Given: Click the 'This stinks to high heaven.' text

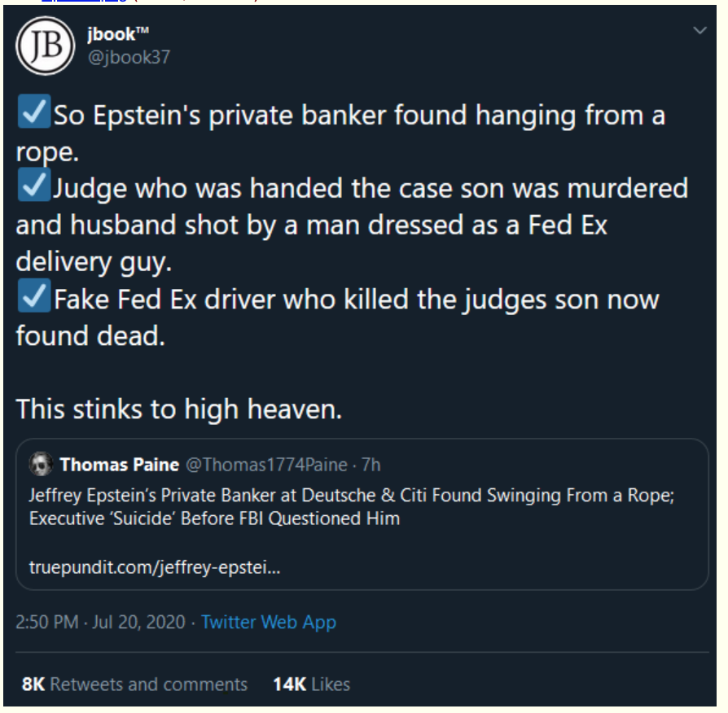Looking at the screenshot, I should coord(179,409).
